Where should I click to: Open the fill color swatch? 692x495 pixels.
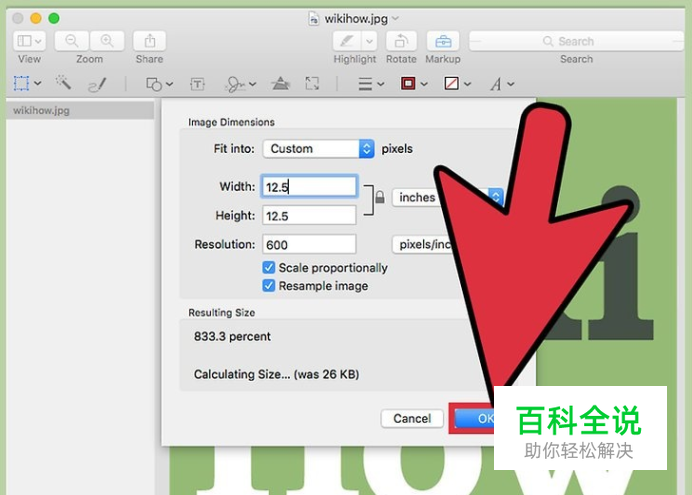click(x=451, y=83)
